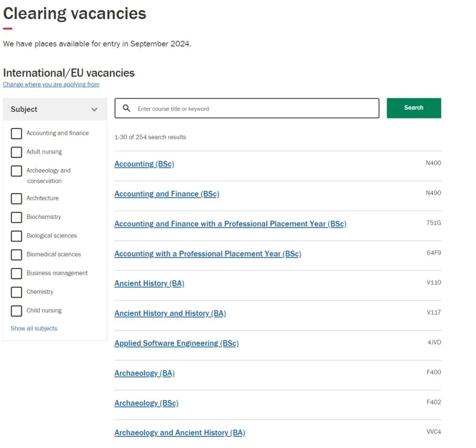Open Change where you are applying from
The width and height of the screenshot is (476, 448).
51,85
